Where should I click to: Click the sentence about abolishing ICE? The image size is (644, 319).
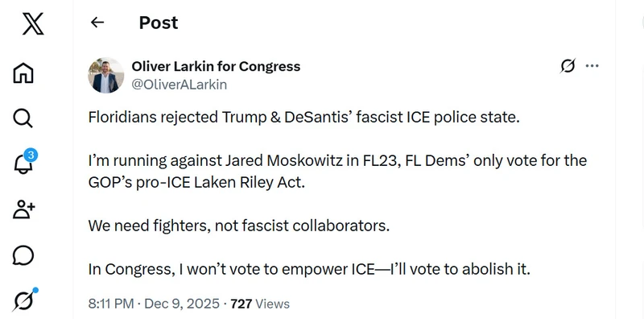point(309,269)
